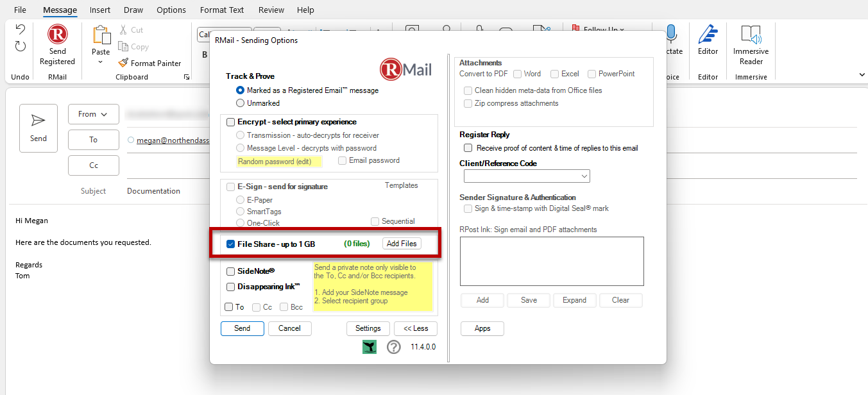Screen dimensions: 868x395
Task: Click the yellow SideNote instructions note
Action: point(373,287)
